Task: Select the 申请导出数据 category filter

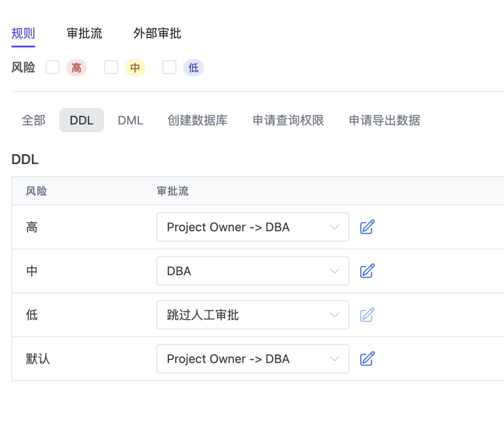Action: pyautogui.click(x=385, y=121)
